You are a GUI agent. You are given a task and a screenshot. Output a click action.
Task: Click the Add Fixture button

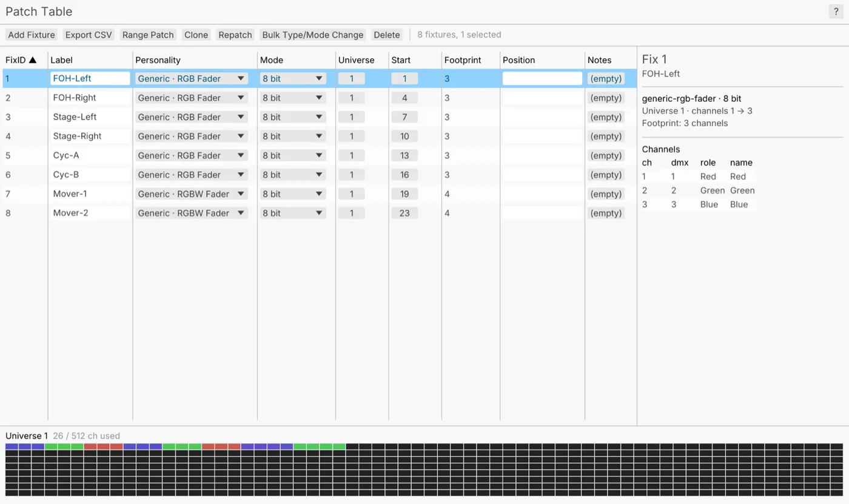point(32,35)
